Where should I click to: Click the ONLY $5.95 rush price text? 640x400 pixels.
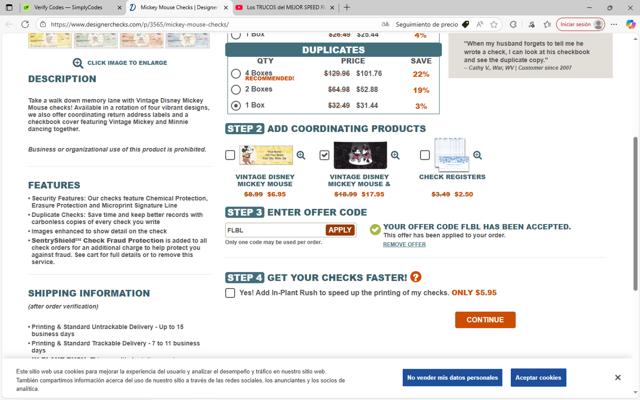pos(474,293)
